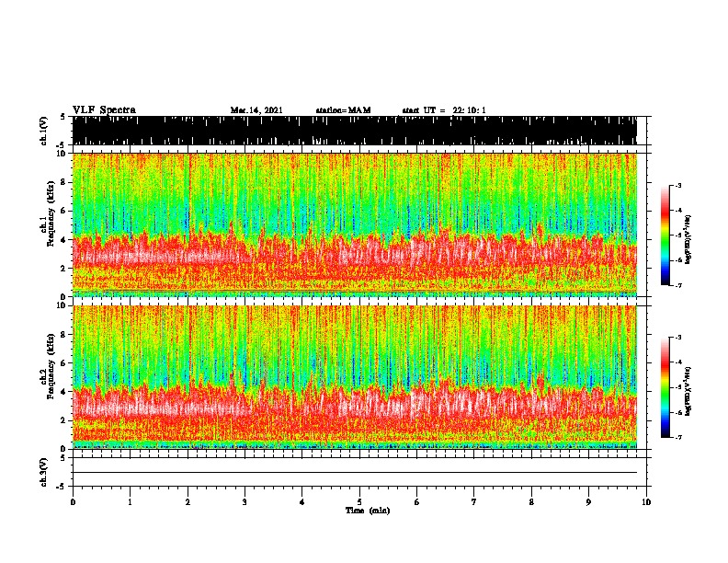728x563 pixels.
Task: Click time-axis tick label "5"
Action: [x=359, y=502]
